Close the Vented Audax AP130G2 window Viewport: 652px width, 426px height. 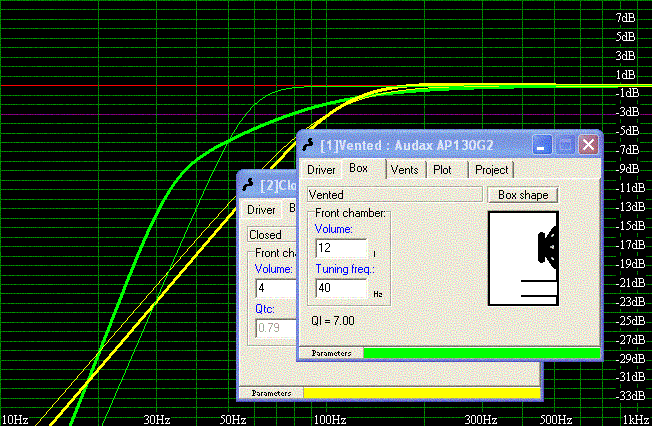[x=588, y=145]
